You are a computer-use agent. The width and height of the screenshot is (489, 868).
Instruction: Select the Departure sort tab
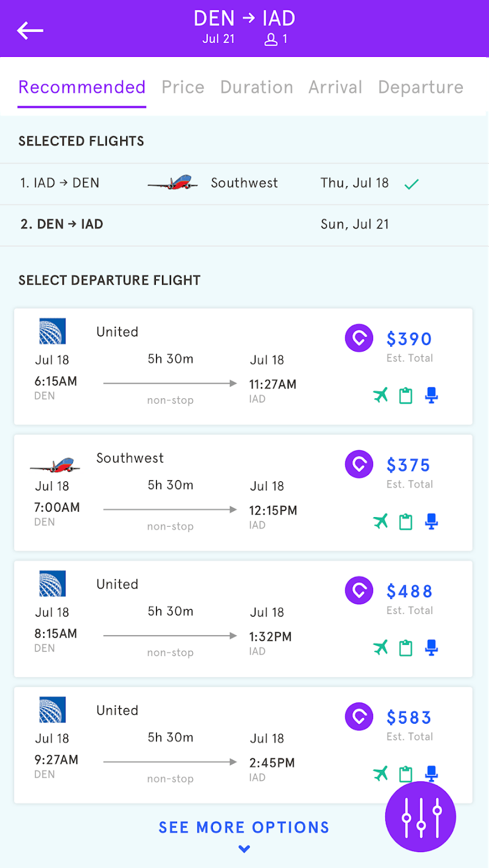pos(420,87)
